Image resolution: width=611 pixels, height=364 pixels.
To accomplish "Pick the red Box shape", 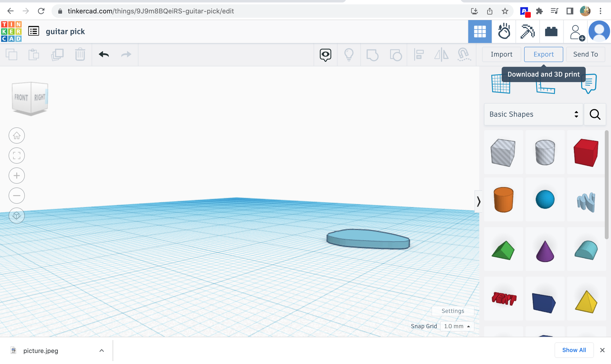I will coord(586,153).
